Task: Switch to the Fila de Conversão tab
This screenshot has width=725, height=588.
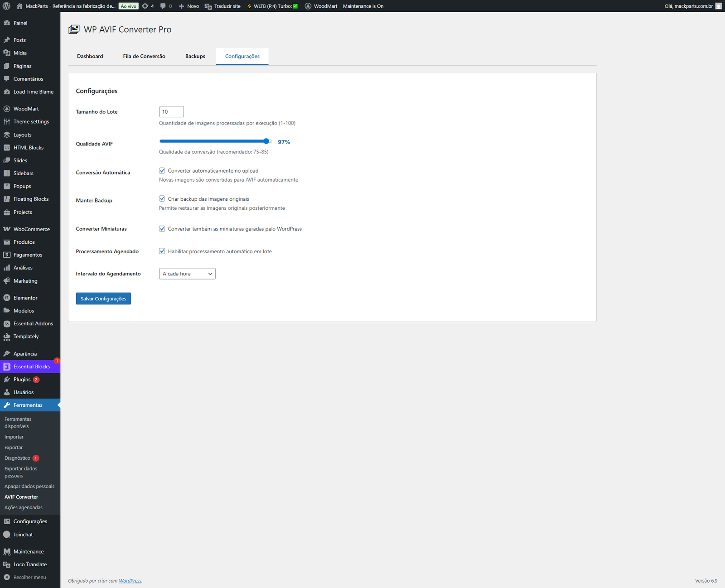Action: [144, 56]
